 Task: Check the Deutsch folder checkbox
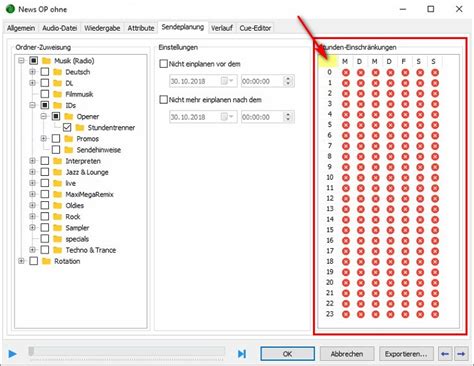45,72
